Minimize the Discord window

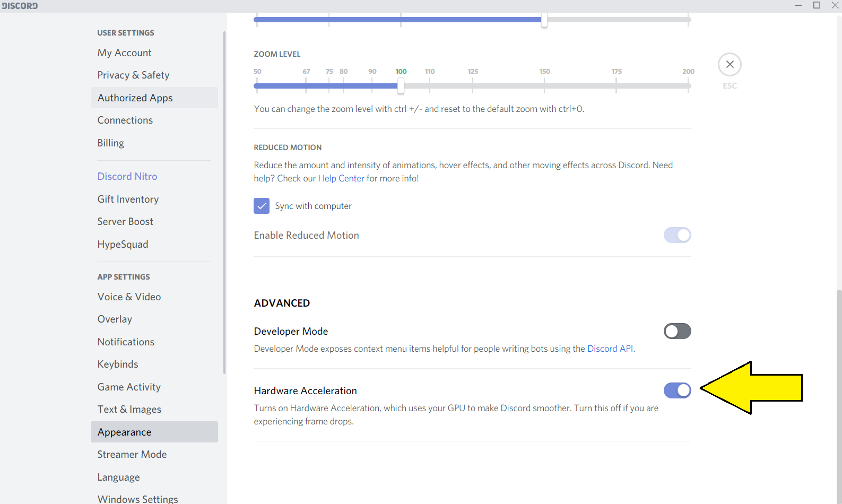[x=798, y=5]
